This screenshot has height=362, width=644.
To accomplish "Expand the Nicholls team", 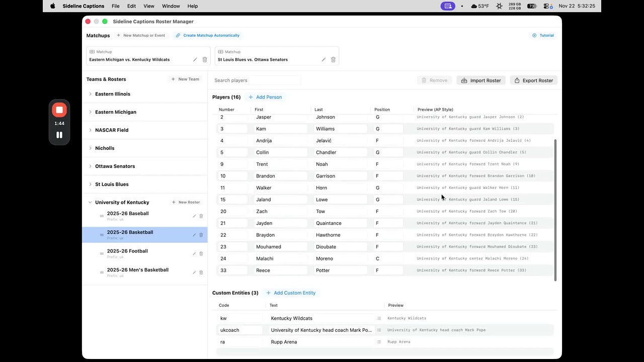I will pos(90,148).
